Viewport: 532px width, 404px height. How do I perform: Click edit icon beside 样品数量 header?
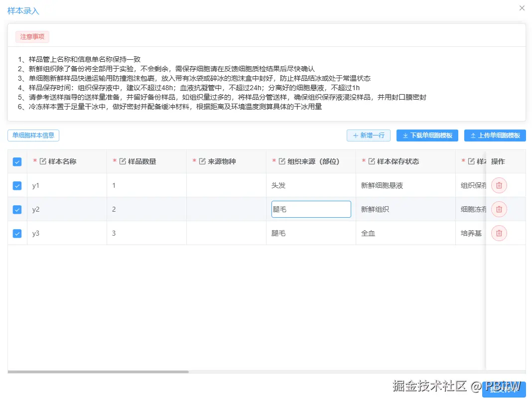pyautogui.click(x=123, y=161)
